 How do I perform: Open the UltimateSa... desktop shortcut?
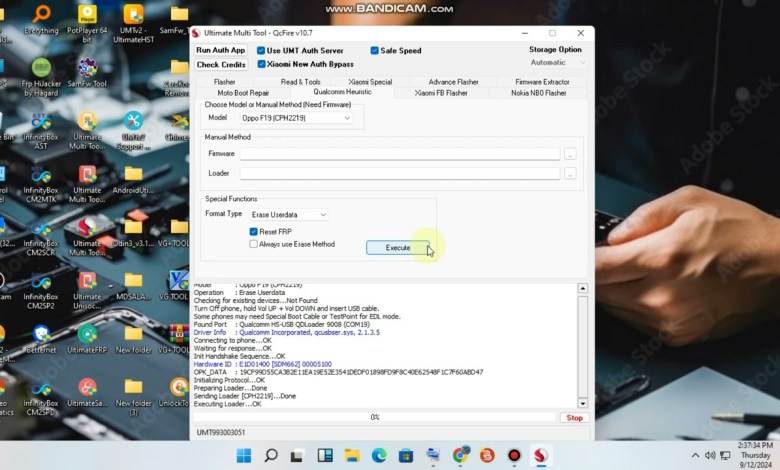point(87,392)
